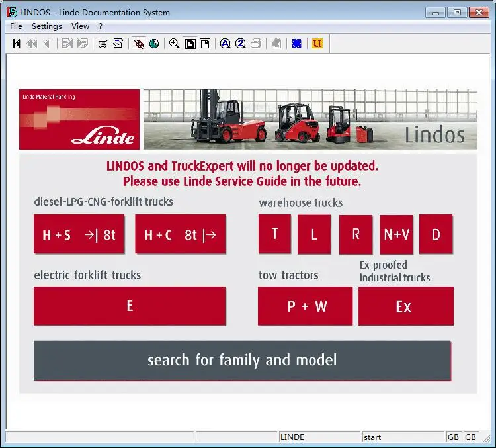Open the File menu
The width and height of the screenshot is (496, 448).
[x=16, y=26]
